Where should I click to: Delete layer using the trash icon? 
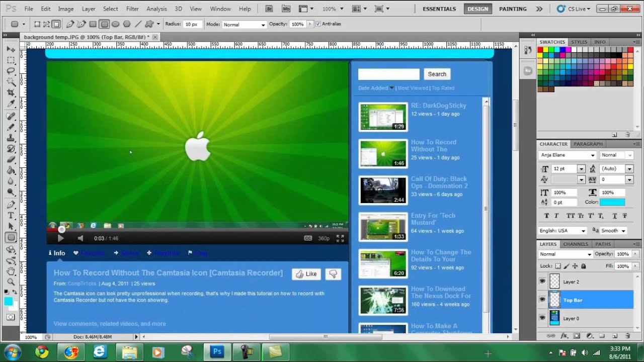[x=627, y=335]
